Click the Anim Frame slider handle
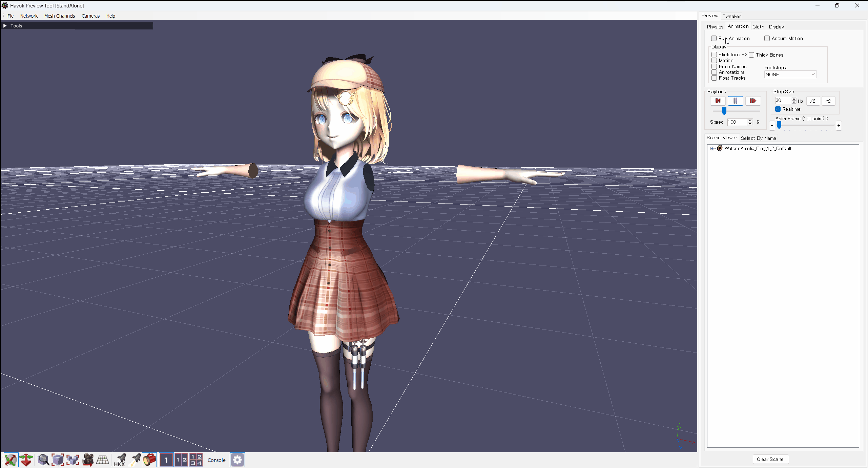868x468 pixels. point(779,125)
